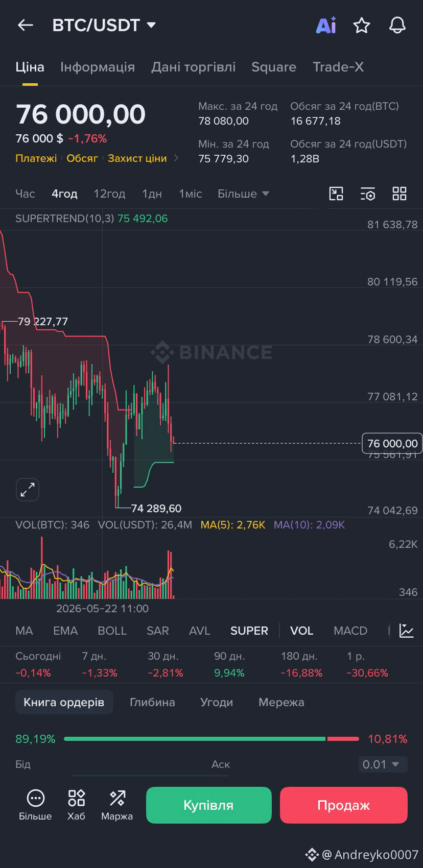423x868 pixels.
Task: Open the Обсяг link
Action: (82, 158)
